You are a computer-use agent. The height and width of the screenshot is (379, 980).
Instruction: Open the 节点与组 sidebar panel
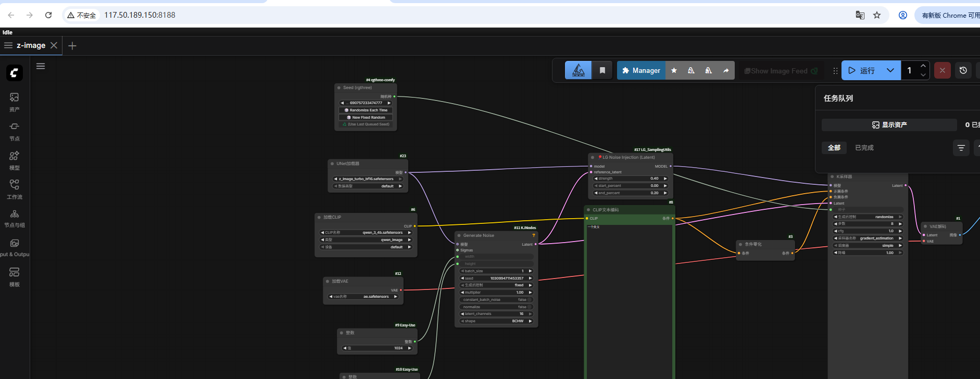tap(15, 219)
